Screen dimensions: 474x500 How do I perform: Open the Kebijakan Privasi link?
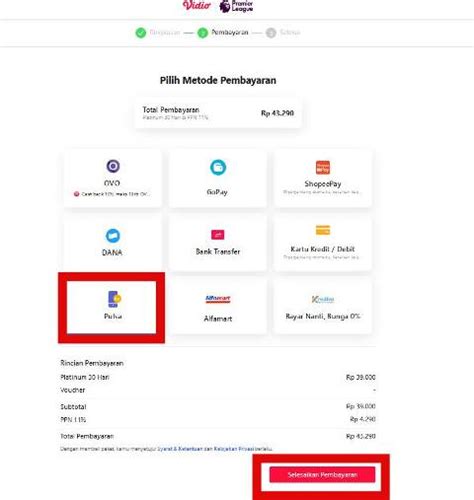tap(234, 449)
